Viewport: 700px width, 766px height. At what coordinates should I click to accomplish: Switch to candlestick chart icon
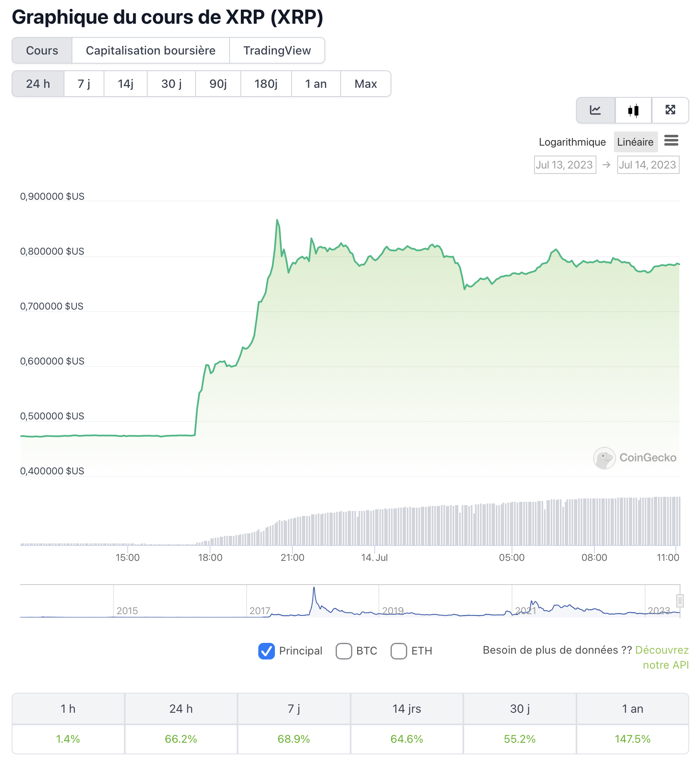(633, 110)
